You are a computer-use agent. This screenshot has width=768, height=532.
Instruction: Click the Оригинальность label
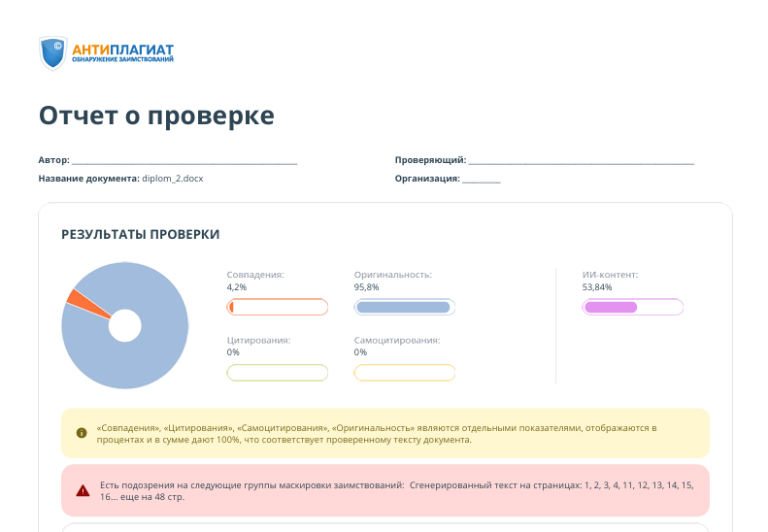(393, 275)
